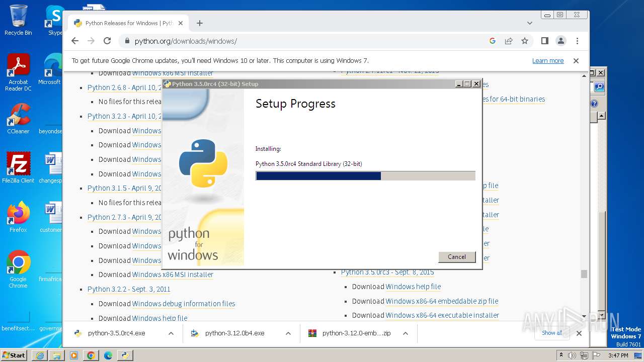
Task: Open Python 3.2.3 release link
Action: 124,116
